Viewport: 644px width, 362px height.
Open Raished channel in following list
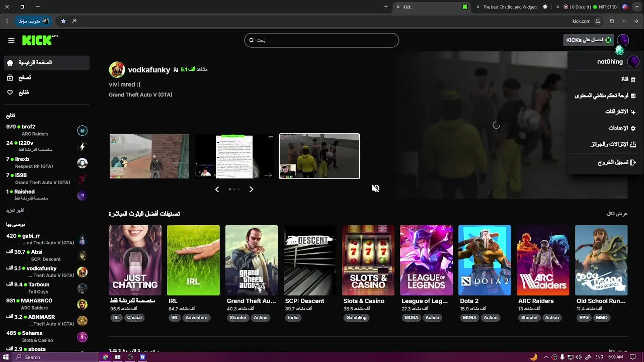(x=46, y=195)
